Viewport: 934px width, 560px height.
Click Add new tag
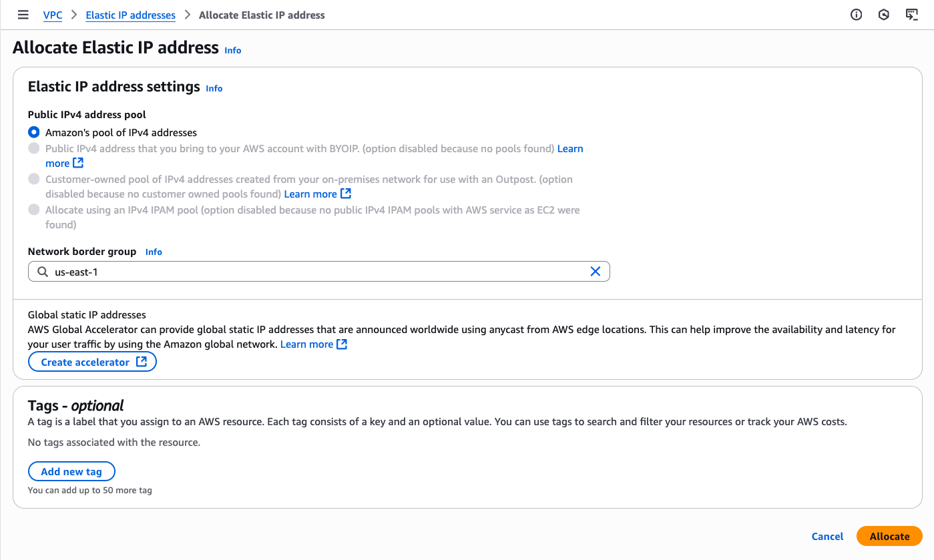click(x=71, y=471)
